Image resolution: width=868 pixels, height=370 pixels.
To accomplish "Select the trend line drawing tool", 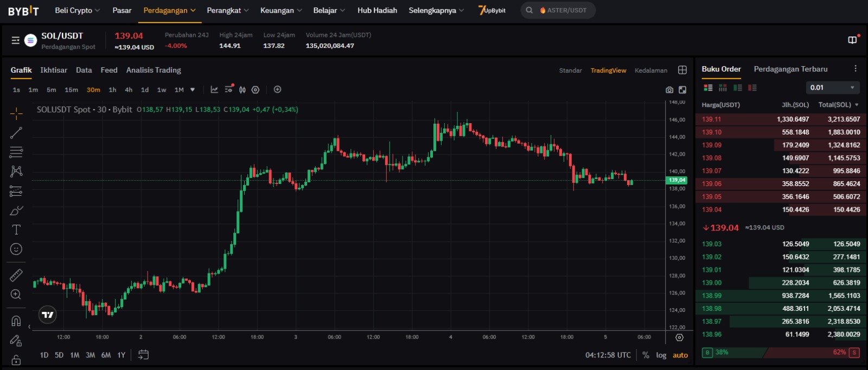I will tap(16, 133).
